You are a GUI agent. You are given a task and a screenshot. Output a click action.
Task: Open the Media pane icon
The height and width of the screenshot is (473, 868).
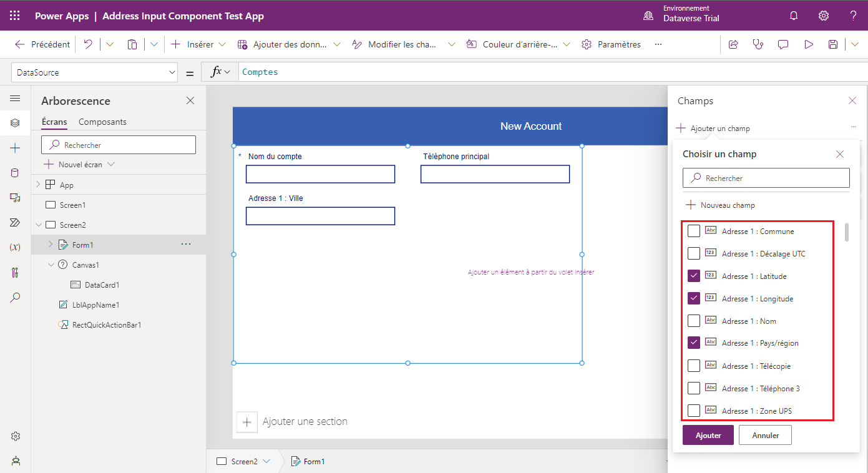[15, 198]
